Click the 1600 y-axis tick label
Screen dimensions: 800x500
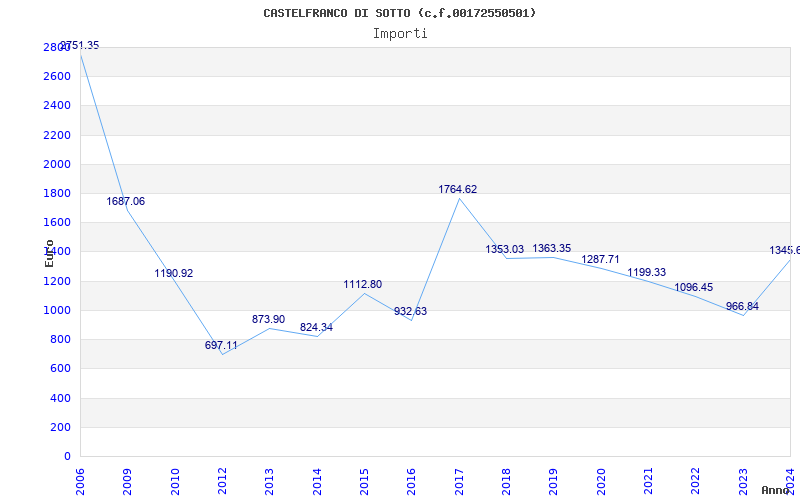pos(57,222)
